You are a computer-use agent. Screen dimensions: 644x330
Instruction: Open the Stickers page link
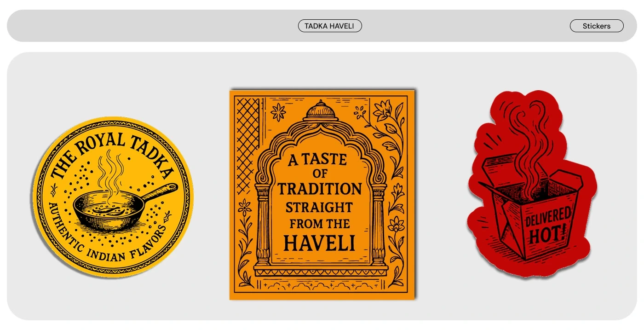tap(597, 26)
